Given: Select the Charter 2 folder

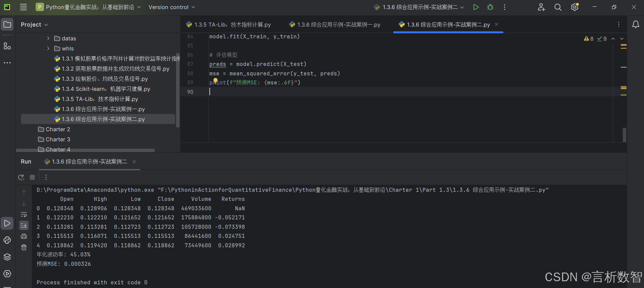Looking at the screenshot, I should click(54, 129).
